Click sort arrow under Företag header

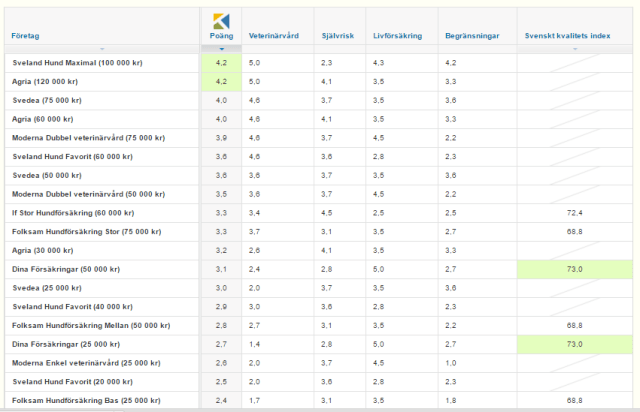[x=102, y=48]
